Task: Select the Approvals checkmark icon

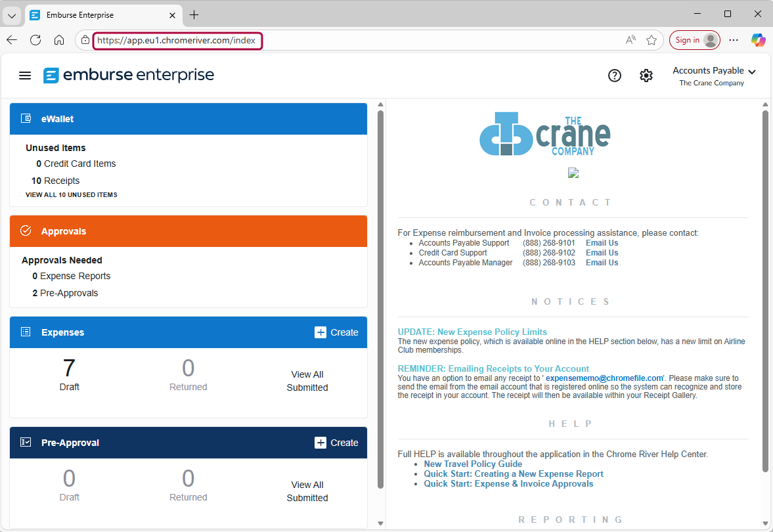Action: (25, 231)
